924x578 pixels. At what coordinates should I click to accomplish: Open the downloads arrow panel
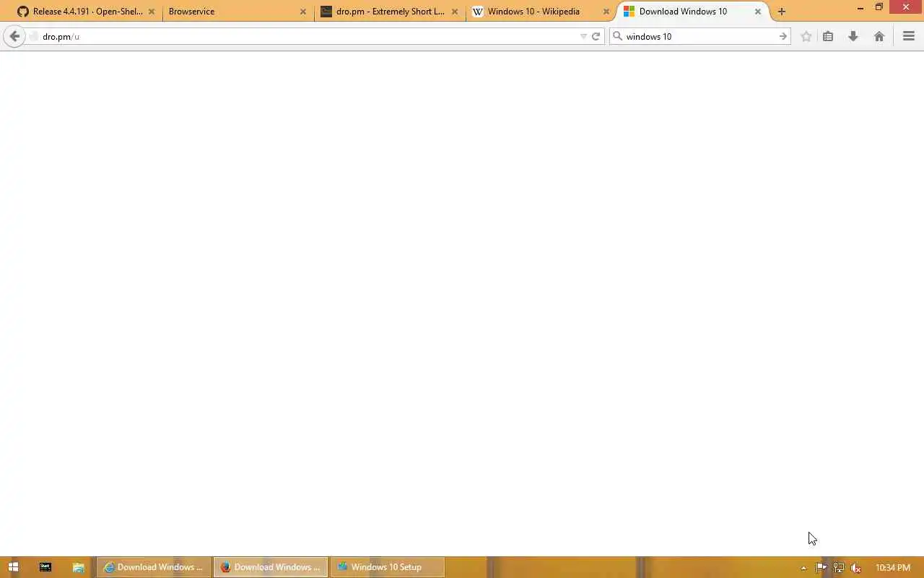[853, 36]
